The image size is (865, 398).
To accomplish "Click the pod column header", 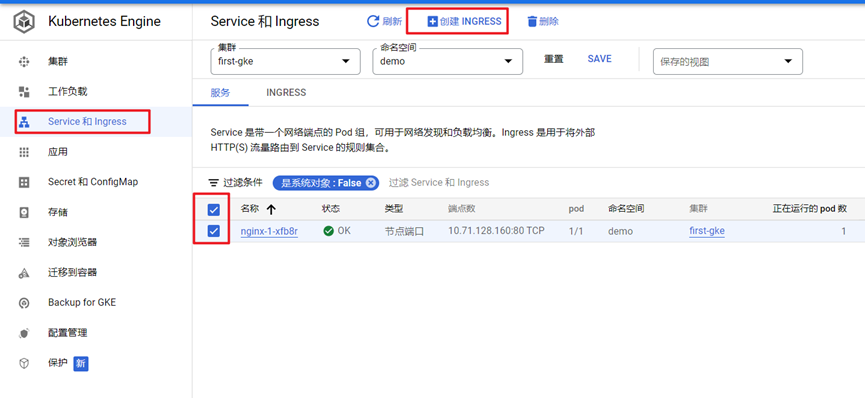I will (576, 209).
